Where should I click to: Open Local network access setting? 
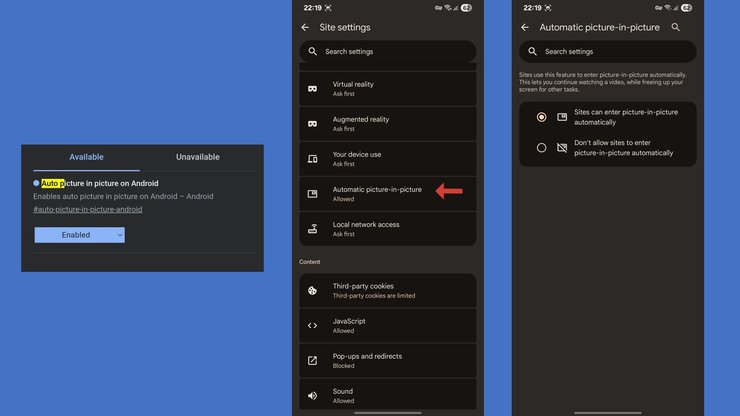pyautogui.click(x=366, y=229)
